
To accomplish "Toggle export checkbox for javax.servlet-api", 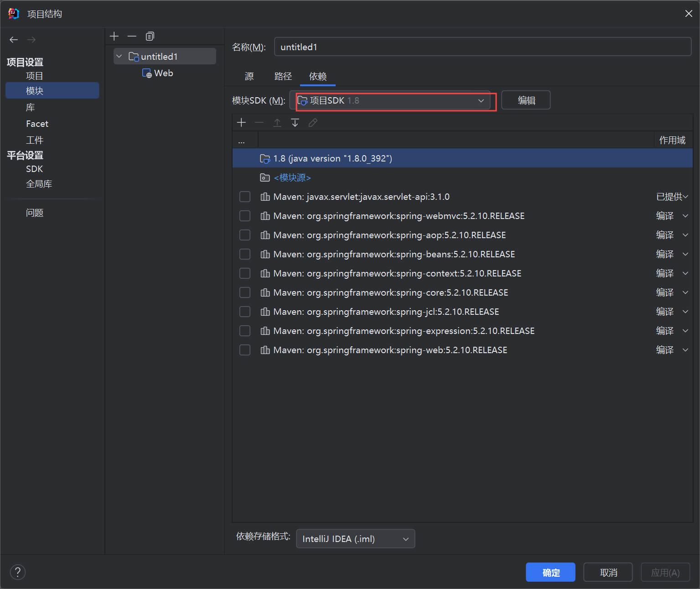I will point(245,197).
